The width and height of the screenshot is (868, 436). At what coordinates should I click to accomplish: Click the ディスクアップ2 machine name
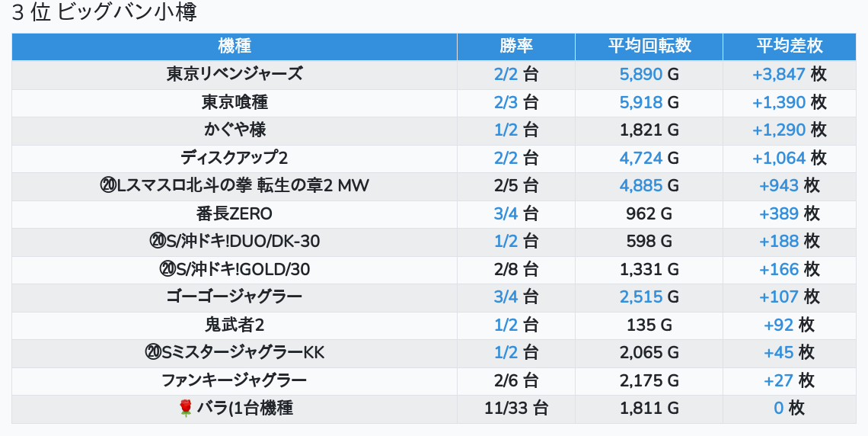click(235, 158)
